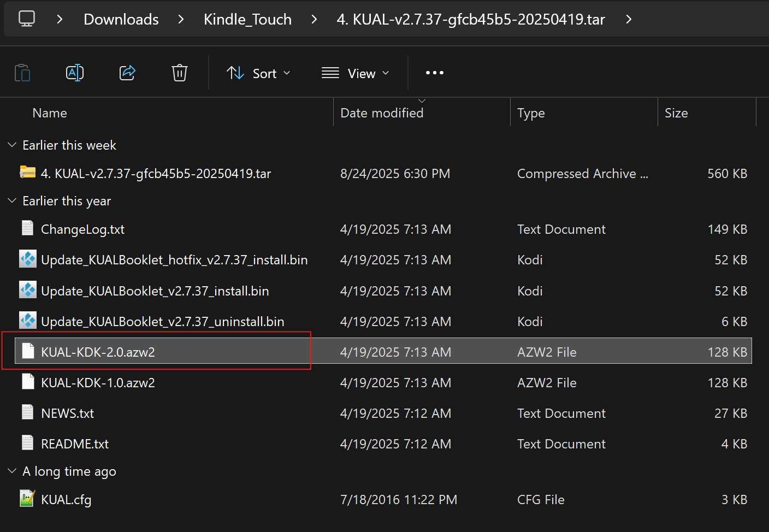This screenshot has height=532, width=769.
Task: Click the Delete trash can icon
Action: click(x=180, y=73)
